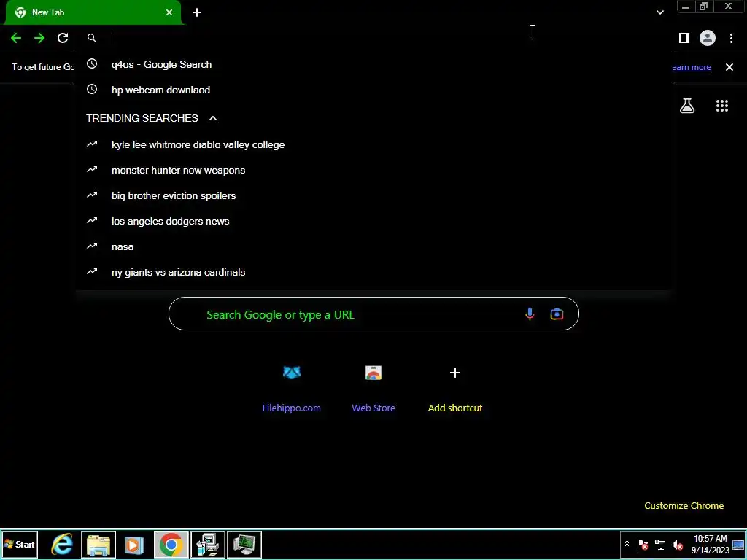Click the address bar magnifier icon
This screenshot has height=560, width=747.
click(x=92, y=38)
